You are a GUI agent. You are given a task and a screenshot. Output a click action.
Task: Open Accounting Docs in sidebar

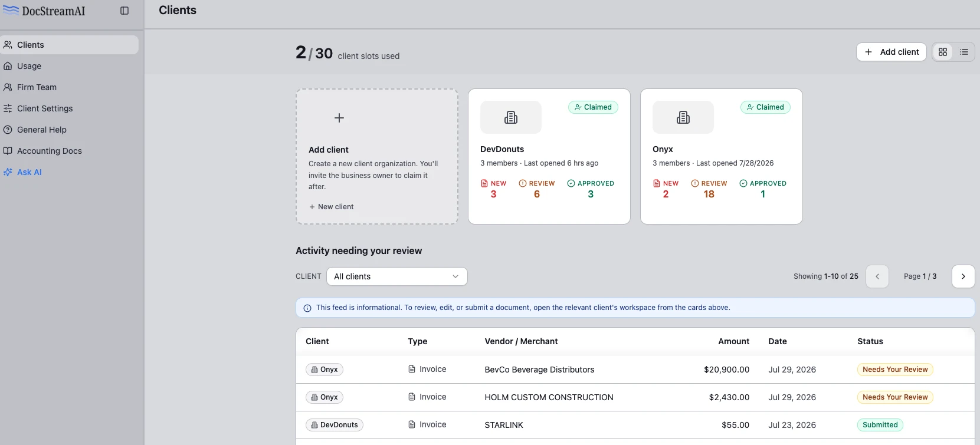pos(69,151)
